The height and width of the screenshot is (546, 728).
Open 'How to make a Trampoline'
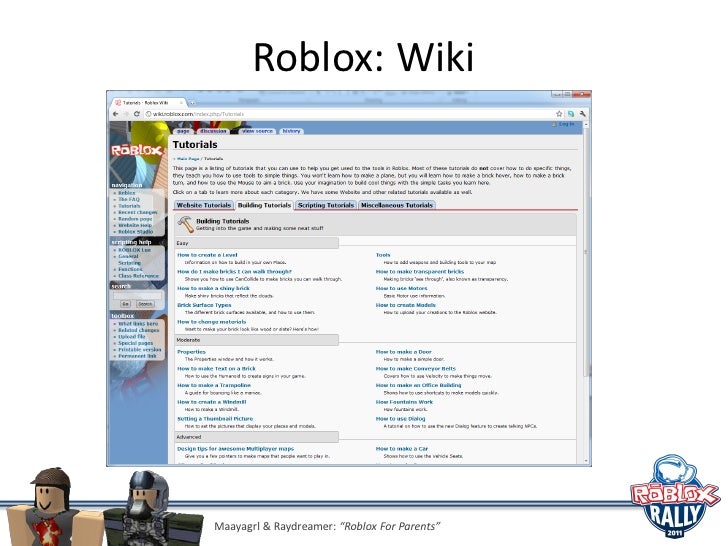[x=214, y=385]
